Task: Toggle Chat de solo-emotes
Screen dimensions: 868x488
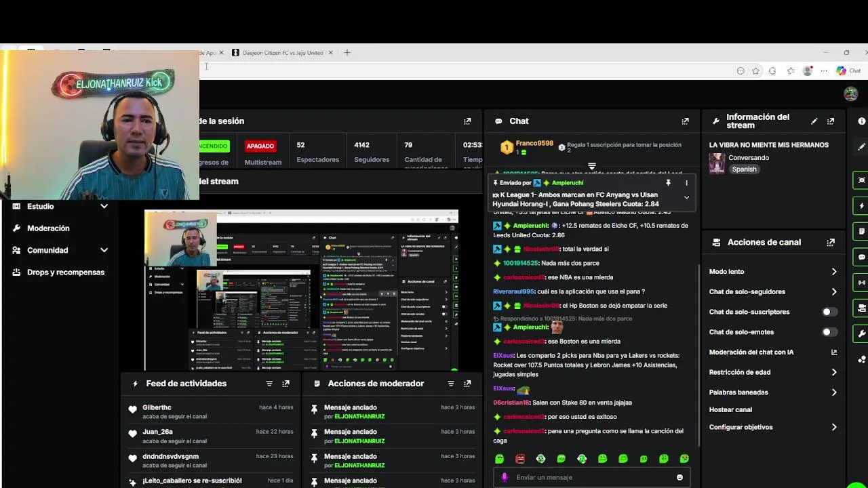Action: (x=829, y=332)
